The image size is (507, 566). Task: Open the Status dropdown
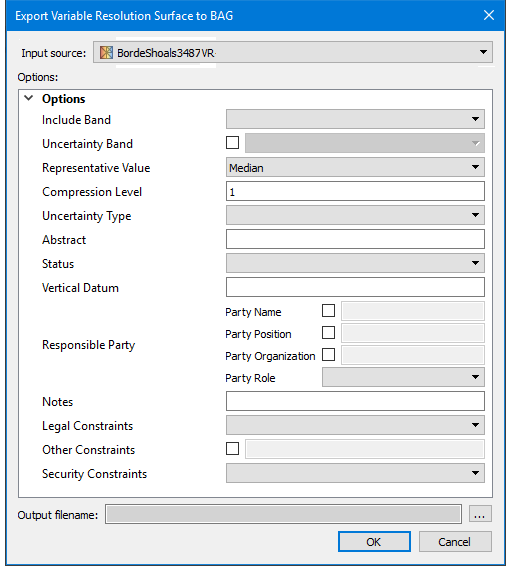pos(355,263)
